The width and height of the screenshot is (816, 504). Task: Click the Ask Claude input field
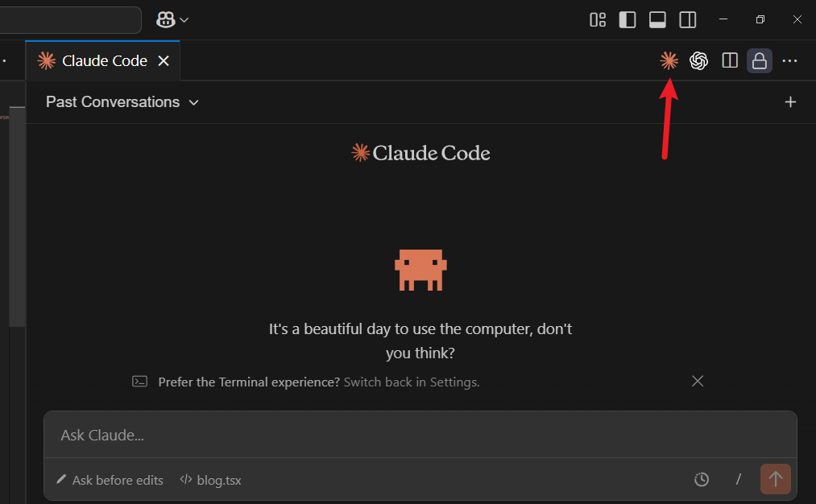[419, 436]
